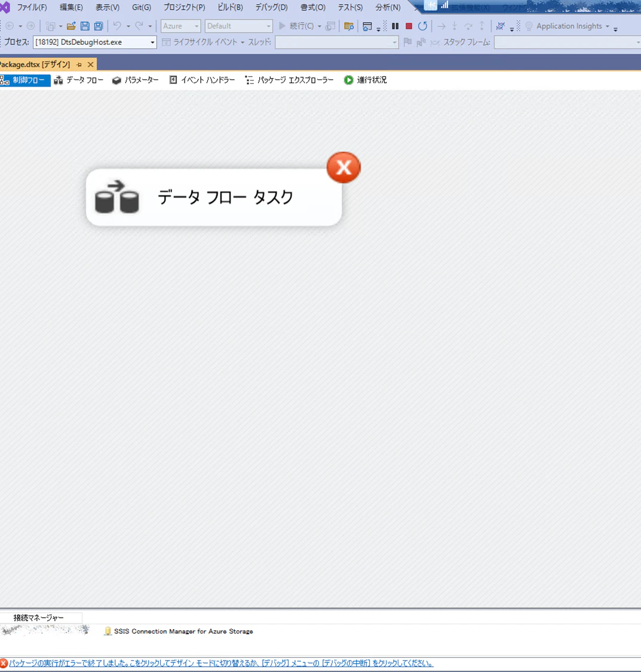This screenshot has height=672, width=641.
Task: Switch to the パッケージ エクスプローラー tab
Action: click(289, 80)
